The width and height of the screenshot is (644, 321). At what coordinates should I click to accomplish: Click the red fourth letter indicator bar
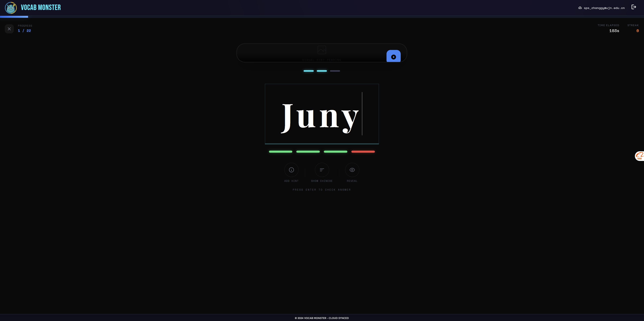pyautogui.click(x=363, y=152)
